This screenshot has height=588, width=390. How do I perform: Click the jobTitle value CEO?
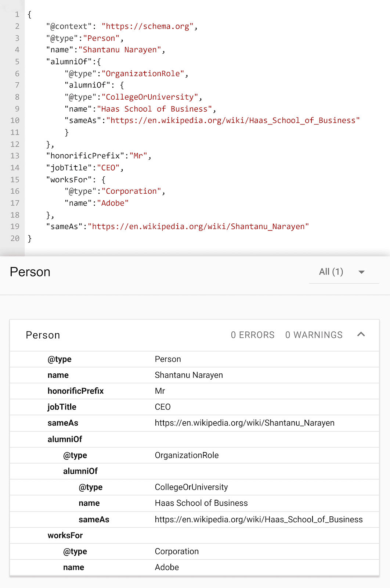[x=163, y=407]
